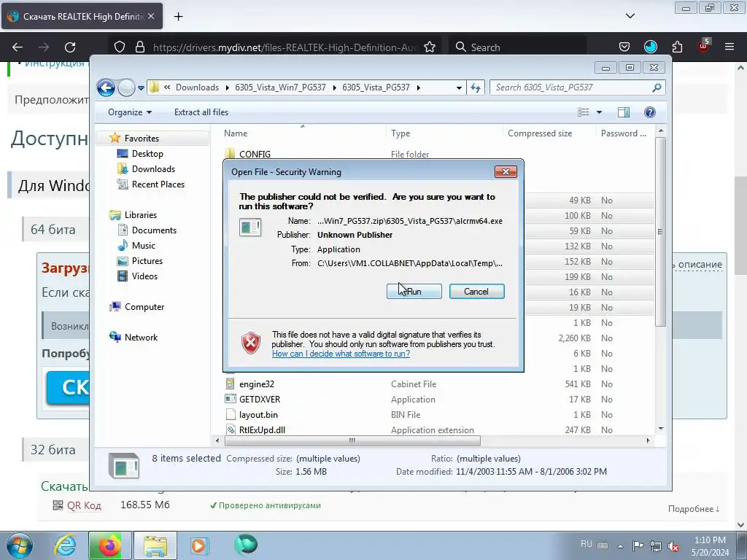Click the horizontal scrollbar in file list
This screenshot has width=747, height=560.
(352, 441)
